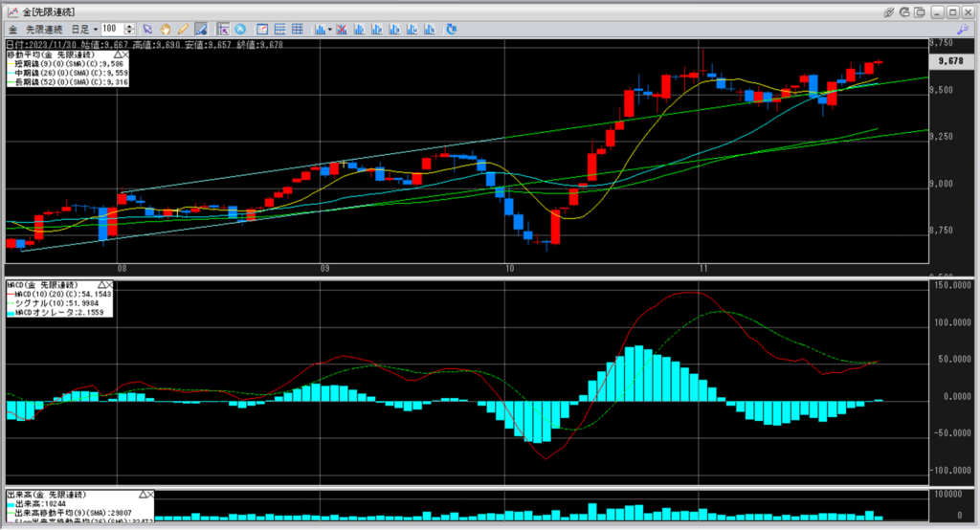Click the current price label 9,678
The height and width of the screenshot is (530, 980).
point(951,61)
